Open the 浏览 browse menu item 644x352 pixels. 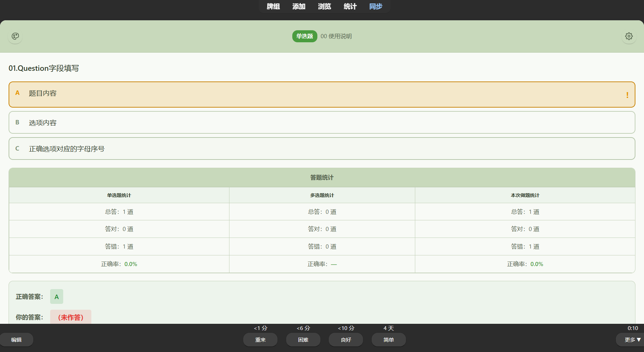pyautogui.click(x=325, y=7)
